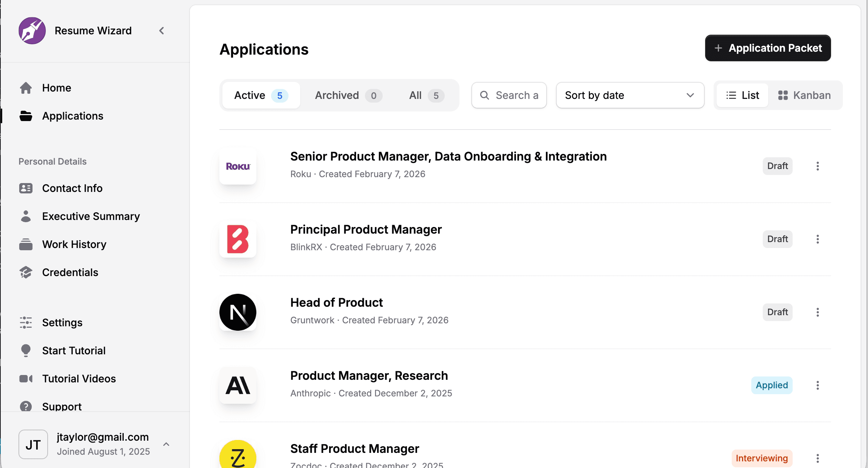Click the search magnifier icon
The image size is (868, 468).
485,95
